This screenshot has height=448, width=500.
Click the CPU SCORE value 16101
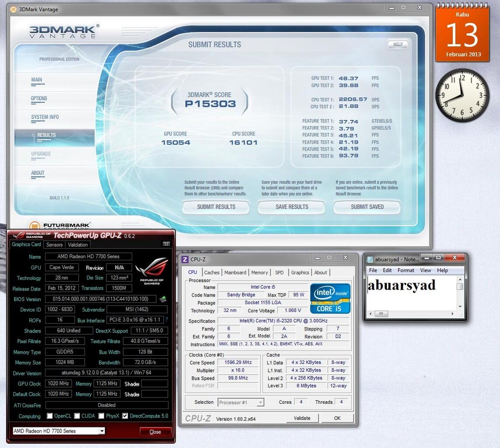[x=243, y=143]
